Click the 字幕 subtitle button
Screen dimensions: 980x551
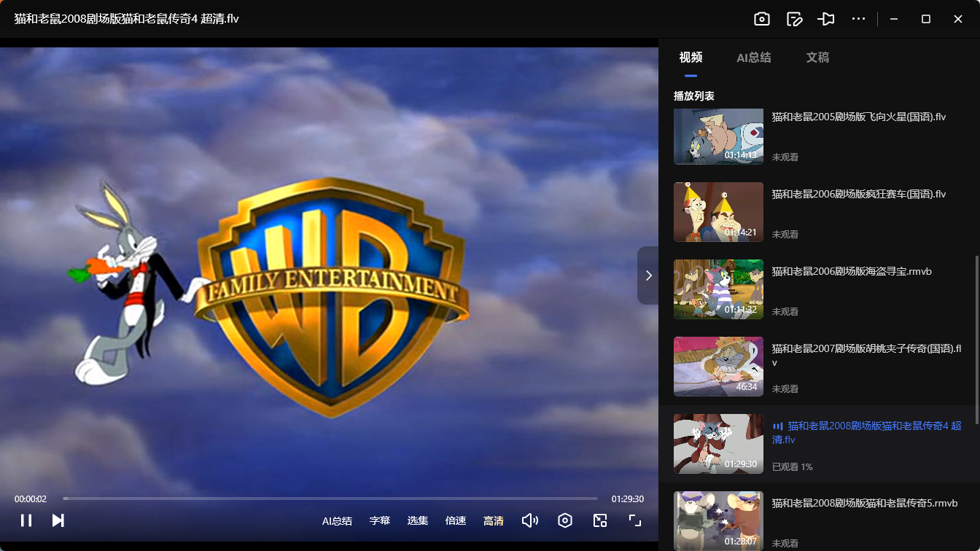[380, 520]
